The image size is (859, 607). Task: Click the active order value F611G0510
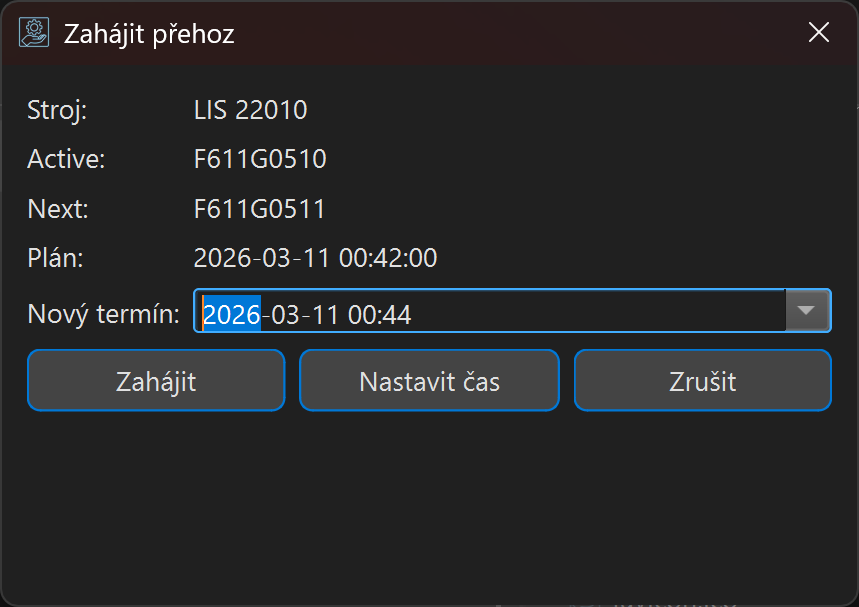coord(260,159)
